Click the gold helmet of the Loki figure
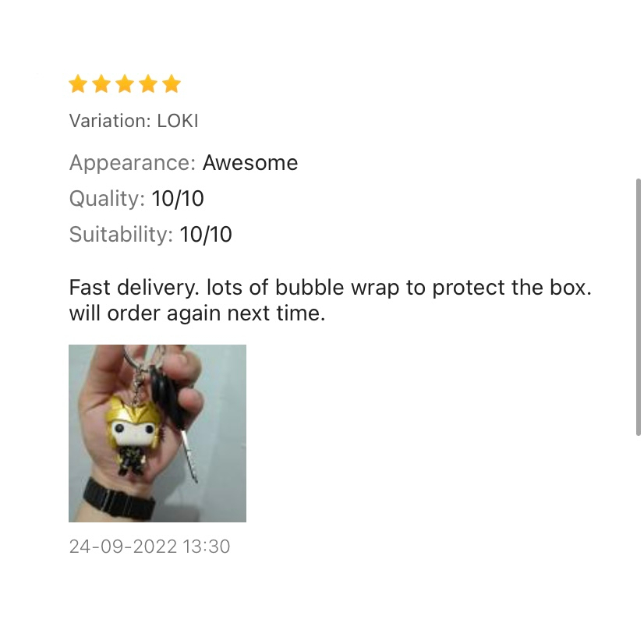 coord(133,414)
